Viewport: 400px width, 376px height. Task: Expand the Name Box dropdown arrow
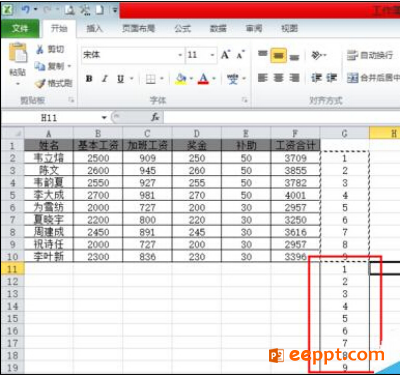[x=104, y=117]
